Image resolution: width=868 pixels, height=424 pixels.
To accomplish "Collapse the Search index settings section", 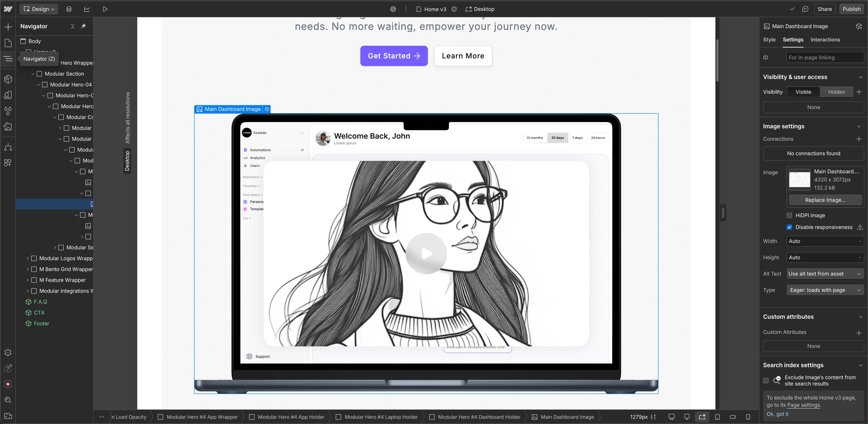I will pyautogui.click(x=860, y=365).
